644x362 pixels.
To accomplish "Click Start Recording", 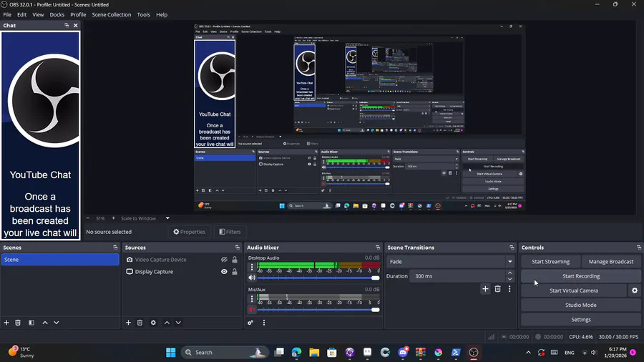I will 580,276.
